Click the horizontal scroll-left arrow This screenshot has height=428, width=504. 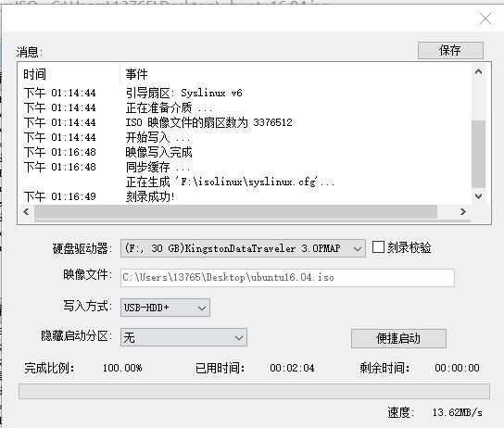[26, 211]
